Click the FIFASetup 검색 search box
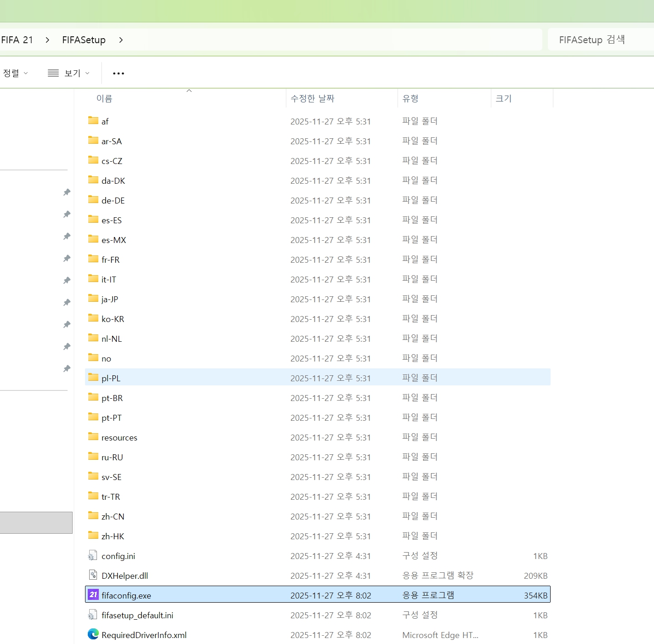 (x=600, y=40)
